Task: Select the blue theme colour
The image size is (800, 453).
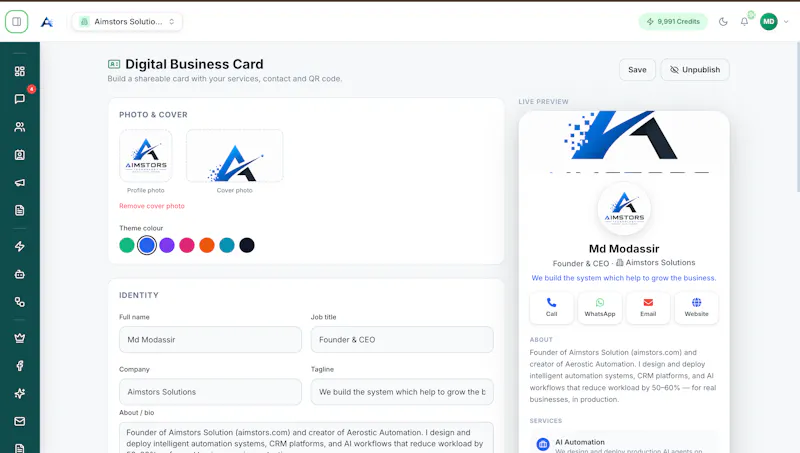Action: 147,245
